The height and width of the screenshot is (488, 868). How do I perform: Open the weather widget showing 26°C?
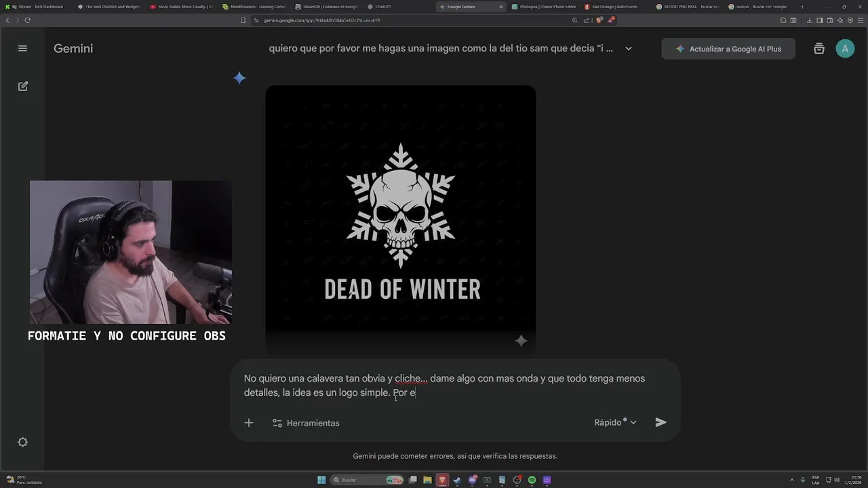coord(24,480)
